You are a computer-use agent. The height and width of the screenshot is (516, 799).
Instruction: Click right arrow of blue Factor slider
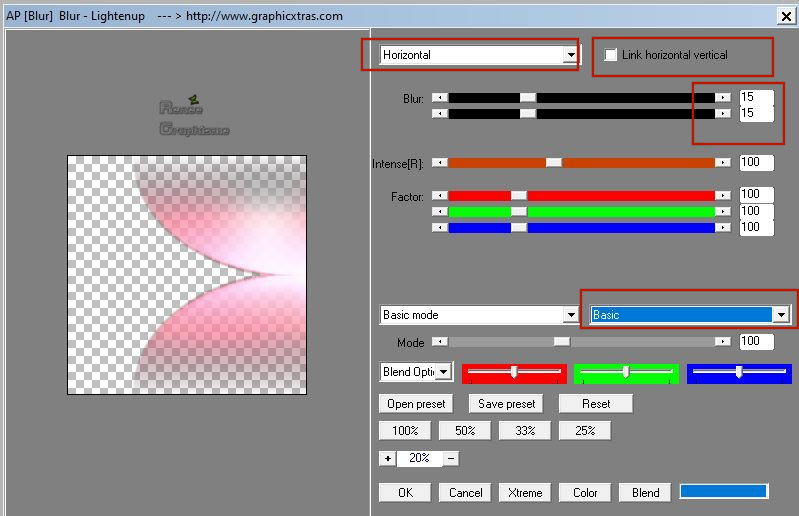pyautogui.click(x=723, y=227)
